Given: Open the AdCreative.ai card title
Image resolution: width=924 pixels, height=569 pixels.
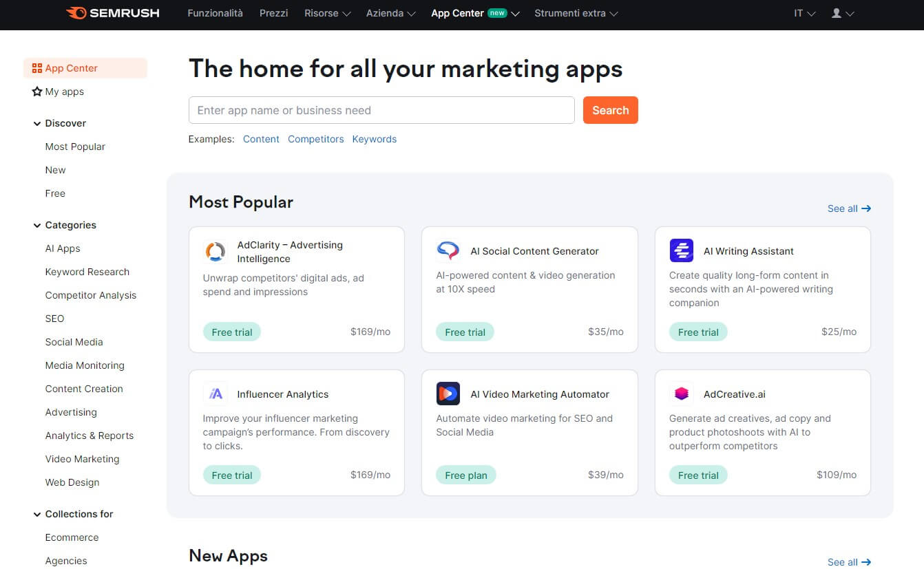Looking at the screenshot, I should pyautogui.click(x=735, y=394).
